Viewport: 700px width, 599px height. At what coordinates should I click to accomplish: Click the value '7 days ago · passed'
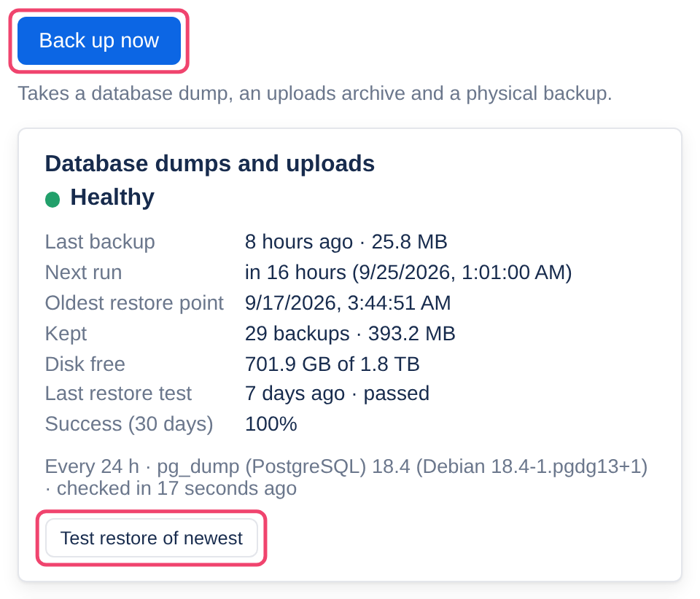(337, 394)
